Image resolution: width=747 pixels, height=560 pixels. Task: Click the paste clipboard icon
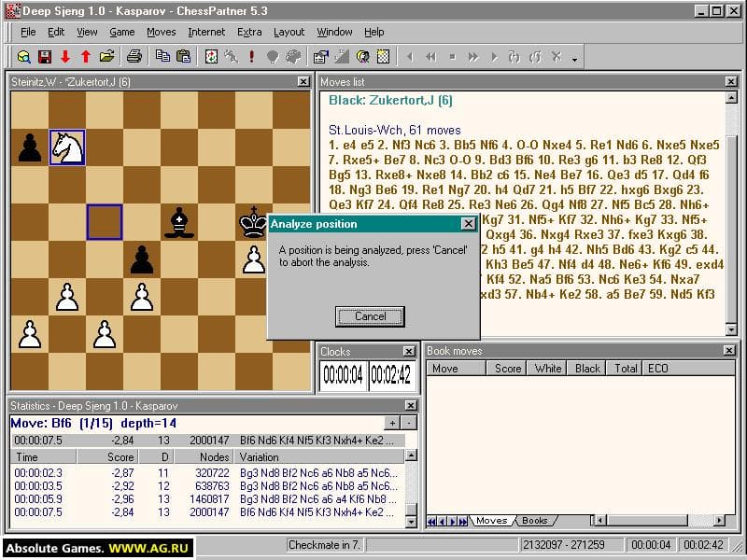click(x=183, y=57)
